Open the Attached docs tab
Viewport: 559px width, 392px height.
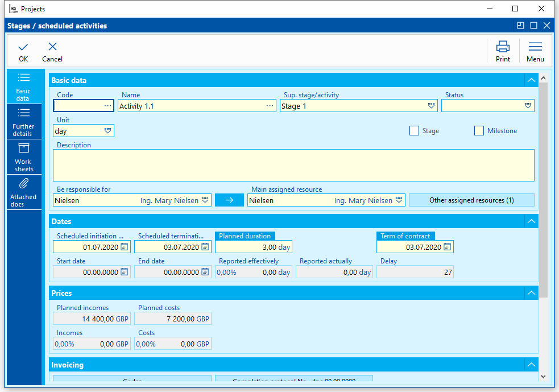click(23, 193)
